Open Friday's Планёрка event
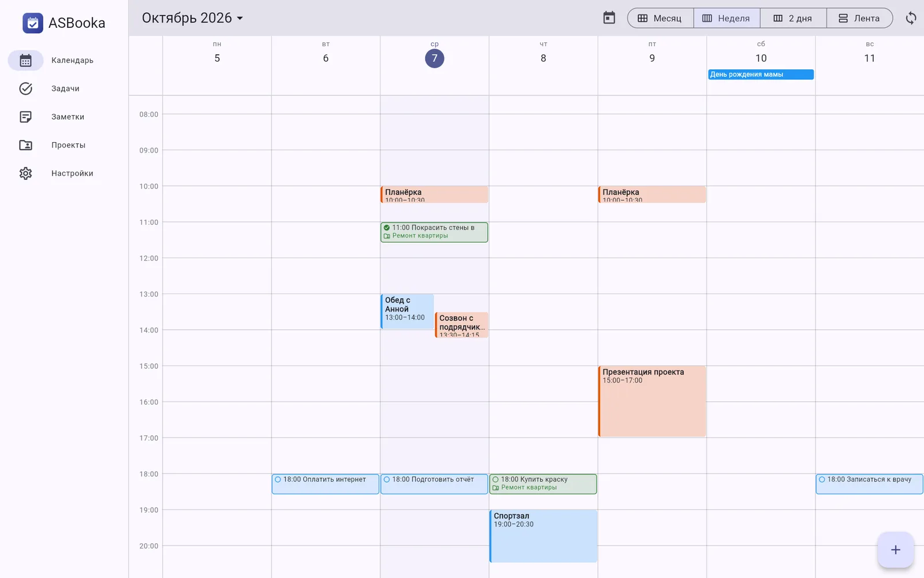The height and width of the screenshot is (578, 924). point(652,194)
